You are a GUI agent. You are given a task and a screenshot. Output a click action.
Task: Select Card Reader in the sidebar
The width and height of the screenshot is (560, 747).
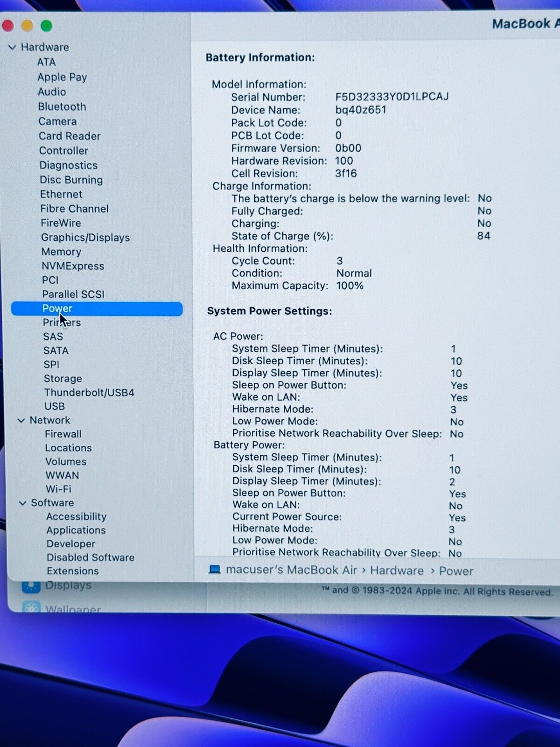pos(70,136)
